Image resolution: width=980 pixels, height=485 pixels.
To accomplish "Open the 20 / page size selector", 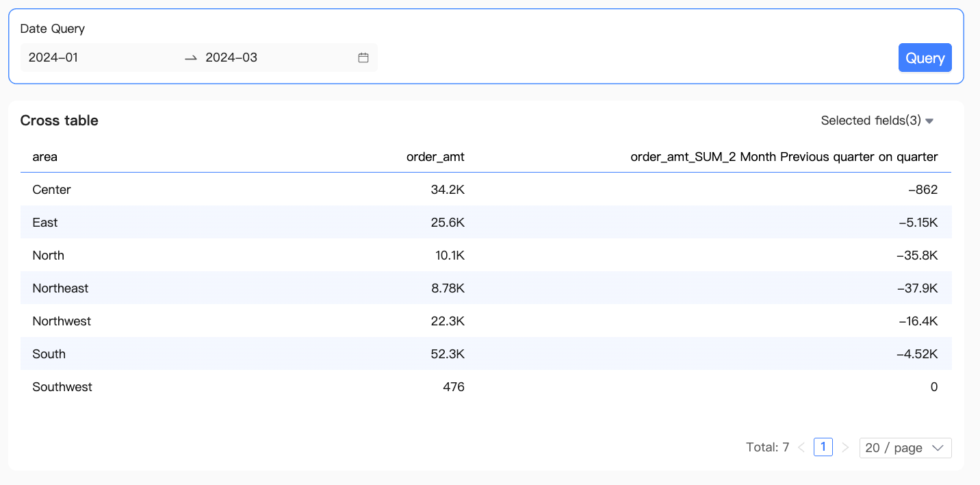I will (905, 448).
